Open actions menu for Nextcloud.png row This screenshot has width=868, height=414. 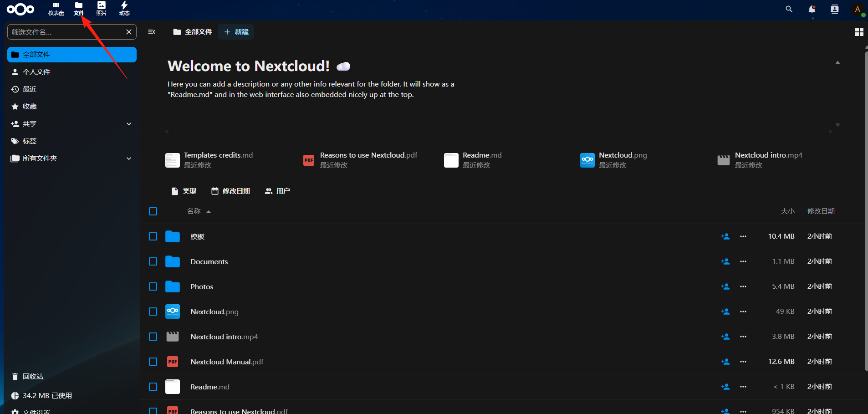click(743, 312)
